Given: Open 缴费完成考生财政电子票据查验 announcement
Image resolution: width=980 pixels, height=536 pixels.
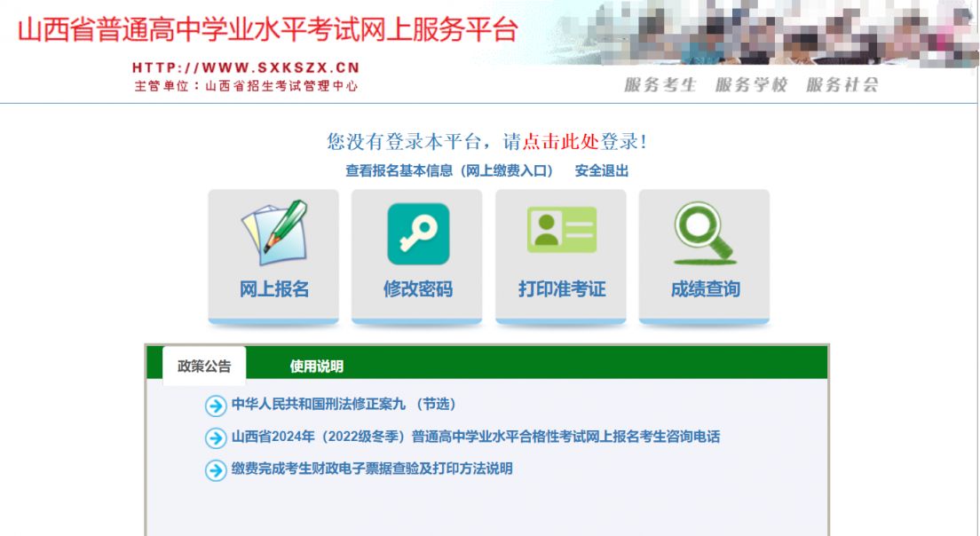Looking at the screenshot, I should (372, 469).
